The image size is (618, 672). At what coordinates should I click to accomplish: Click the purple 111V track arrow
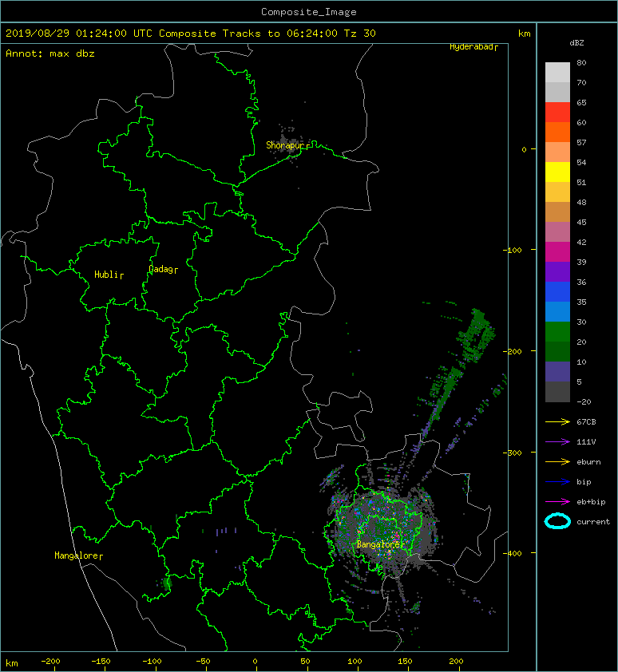tap(557, 442)
